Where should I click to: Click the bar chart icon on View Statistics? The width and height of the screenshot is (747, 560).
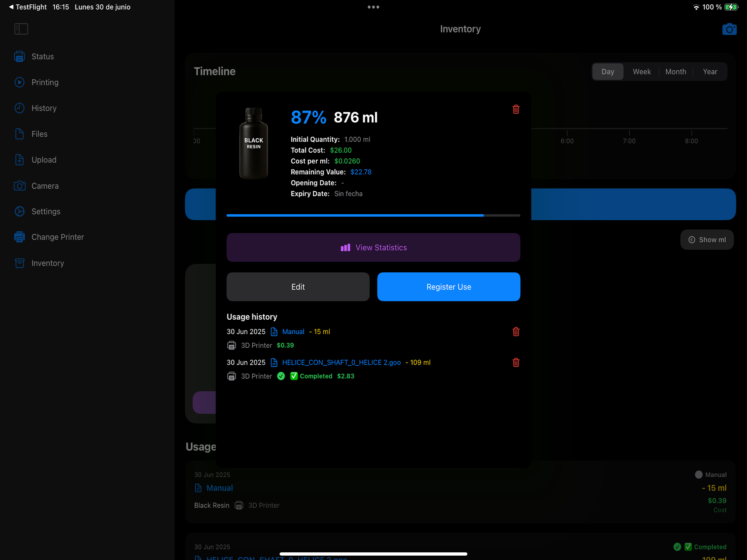[345, 247]
